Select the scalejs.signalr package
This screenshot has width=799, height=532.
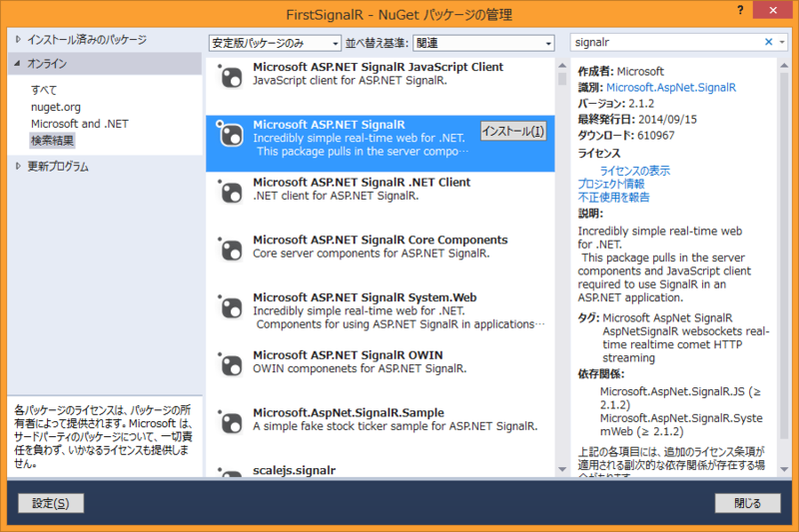(x=380, y=470)
